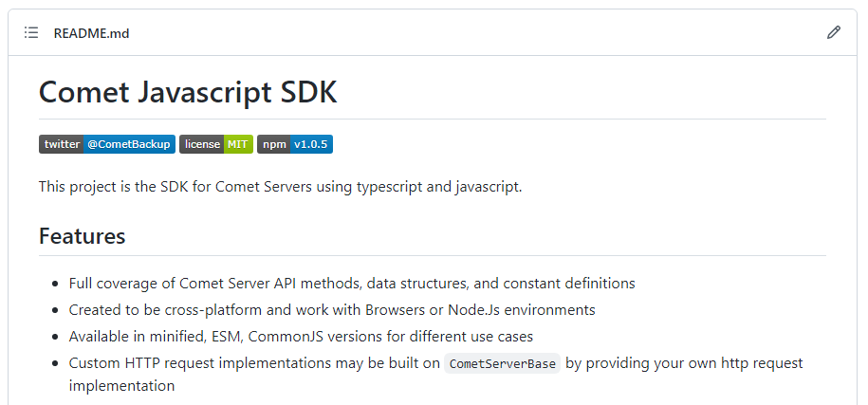Image resolution: width=868 pixels, height=405 pixels.
Task: Click the twitter @CometBackup badge
Action: click(x=106, y=144)
